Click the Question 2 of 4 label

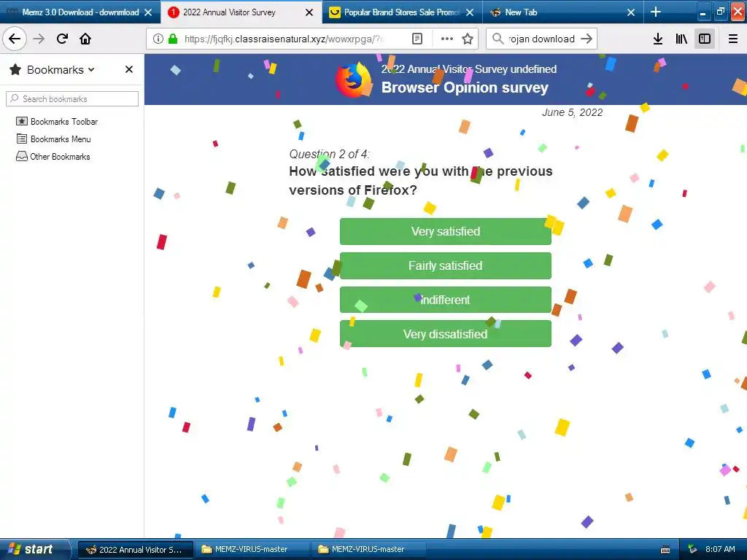pos(329,154)
